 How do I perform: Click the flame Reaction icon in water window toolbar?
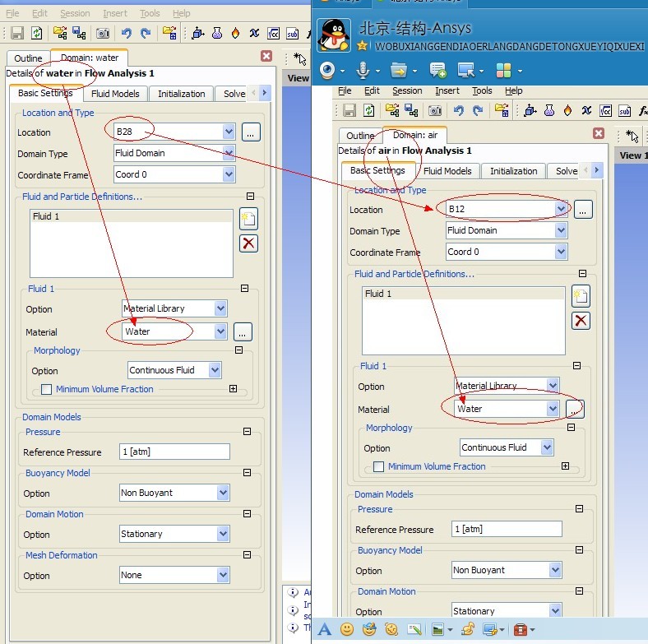pos(235,33)
